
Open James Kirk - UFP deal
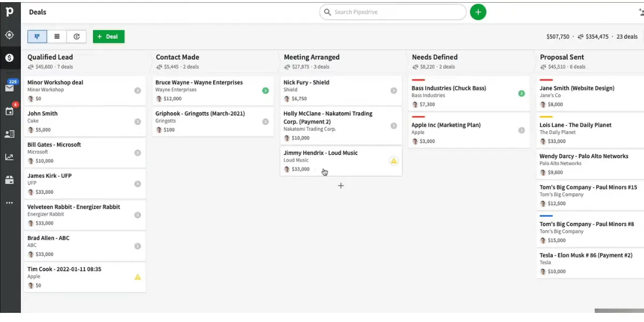[x=49, y=176]
